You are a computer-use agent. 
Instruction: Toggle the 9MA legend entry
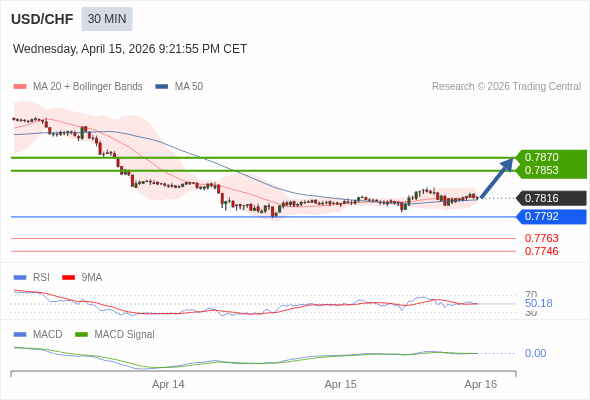[x=82, y=277]
